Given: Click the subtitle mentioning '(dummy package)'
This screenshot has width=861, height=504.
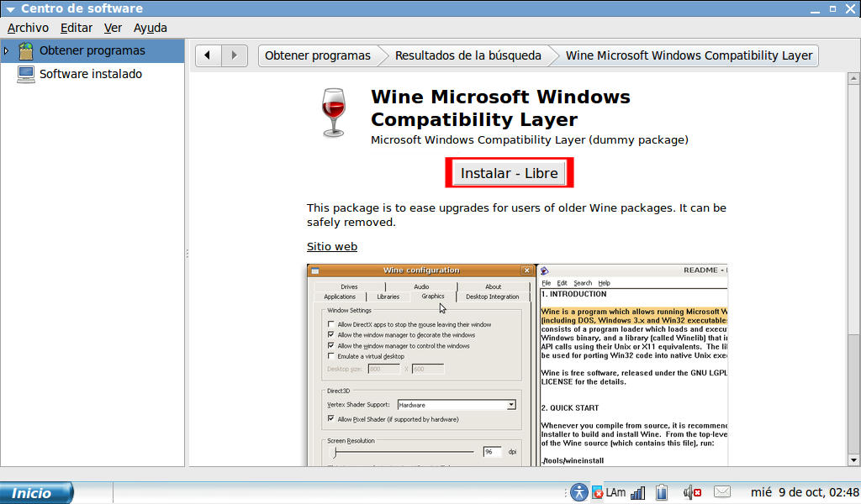Looking at the screenshot, I should tap(530, 139).
